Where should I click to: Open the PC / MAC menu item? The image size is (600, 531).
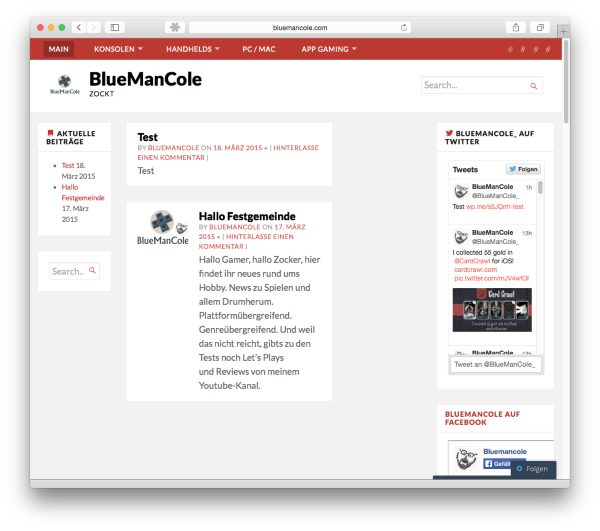[x=258, y=49]
